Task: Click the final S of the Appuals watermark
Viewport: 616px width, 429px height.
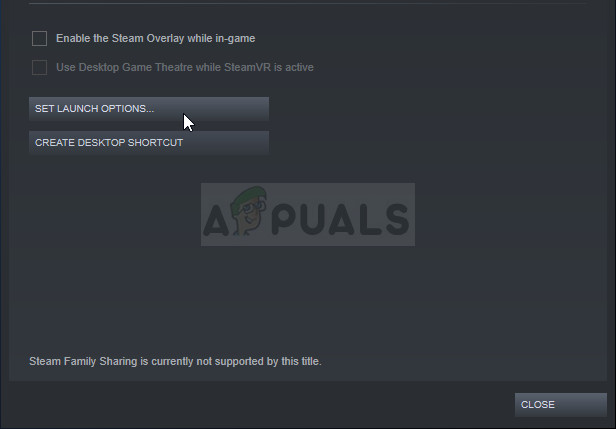Action: [395, 220]
